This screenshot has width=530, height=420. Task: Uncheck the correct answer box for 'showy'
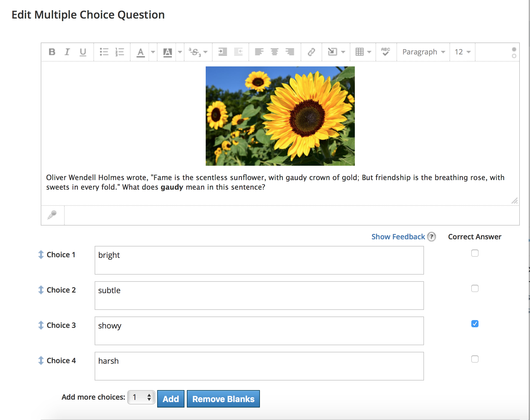pyautogui.click(x=475, y=324)
